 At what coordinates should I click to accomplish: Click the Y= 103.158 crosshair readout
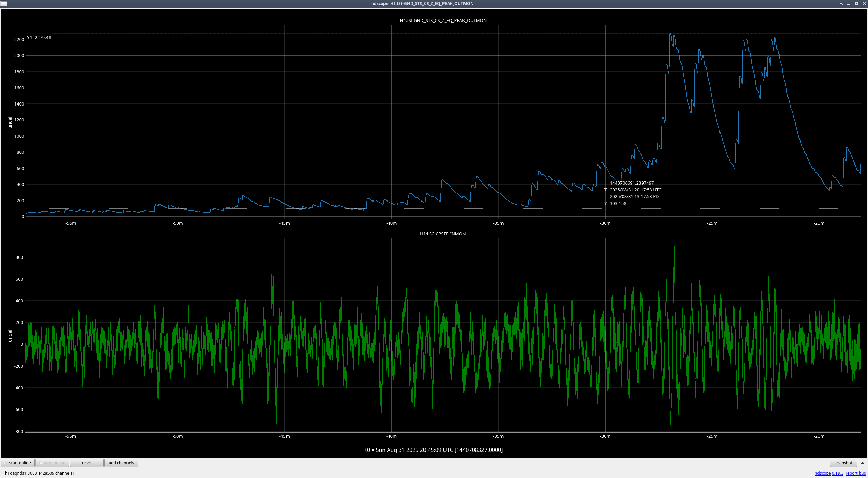(x=615, y=203)
